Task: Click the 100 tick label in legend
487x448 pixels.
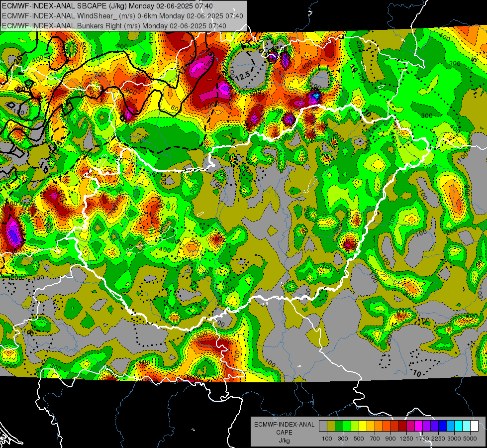Action: pos(327,439)
